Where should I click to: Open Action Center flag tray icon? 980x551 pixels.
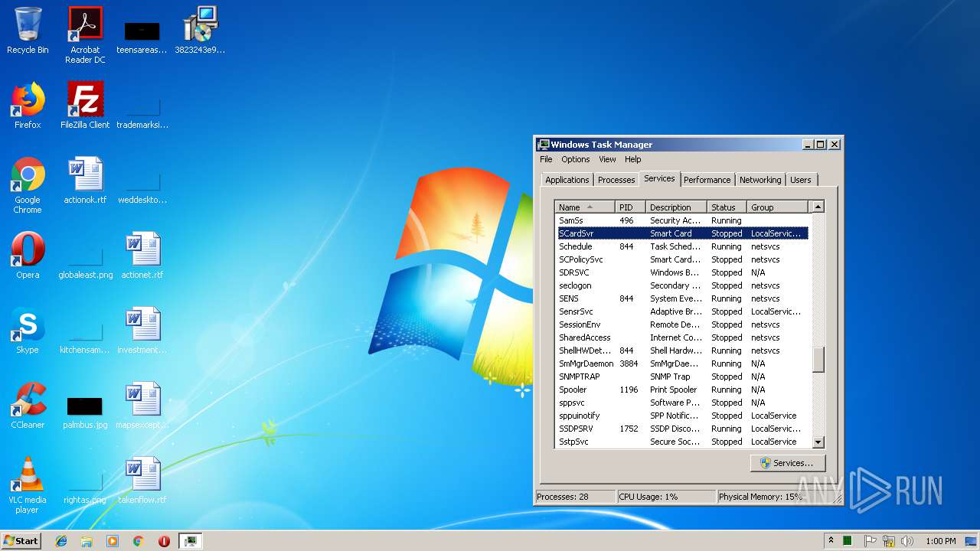tap(870, 541)
